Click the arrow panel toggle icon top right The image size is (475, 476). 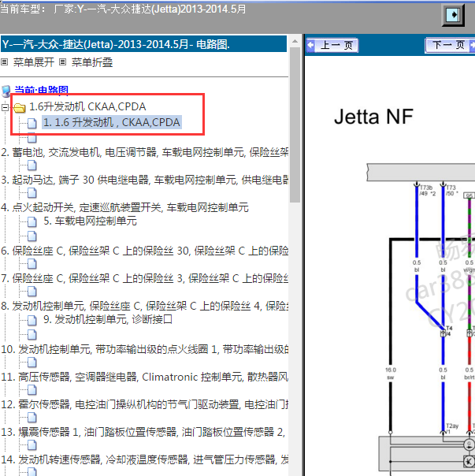pyautogui.click(x=453, y=15)
